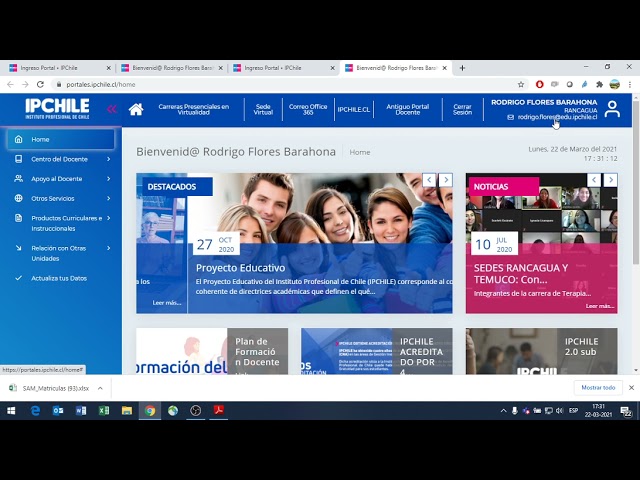Click the Productos Curriculares document icon

point(18,218)
